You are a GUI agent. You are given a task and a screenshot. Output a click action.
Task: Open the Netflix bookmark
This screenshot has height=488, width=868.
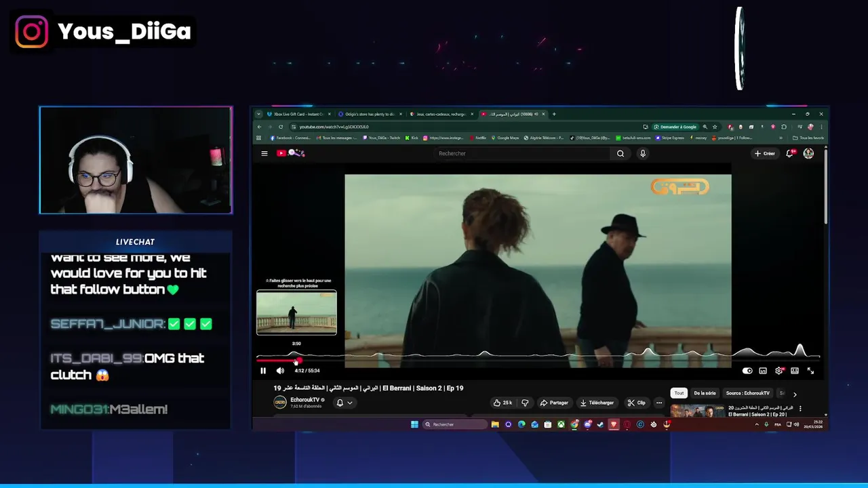[477, 138]
